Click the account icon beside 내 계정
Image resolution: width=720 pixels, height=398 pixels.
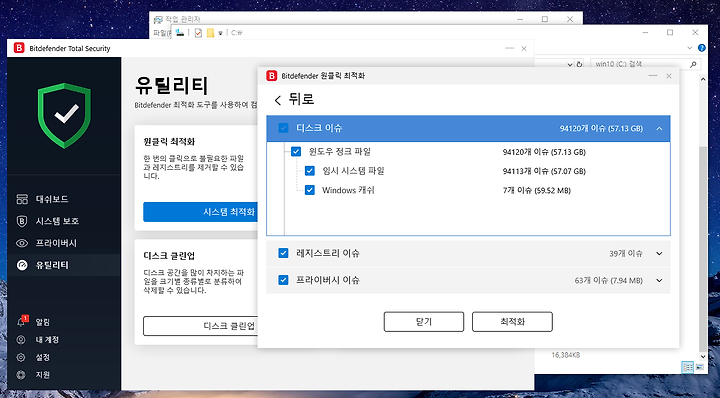[x=21, y=340]
